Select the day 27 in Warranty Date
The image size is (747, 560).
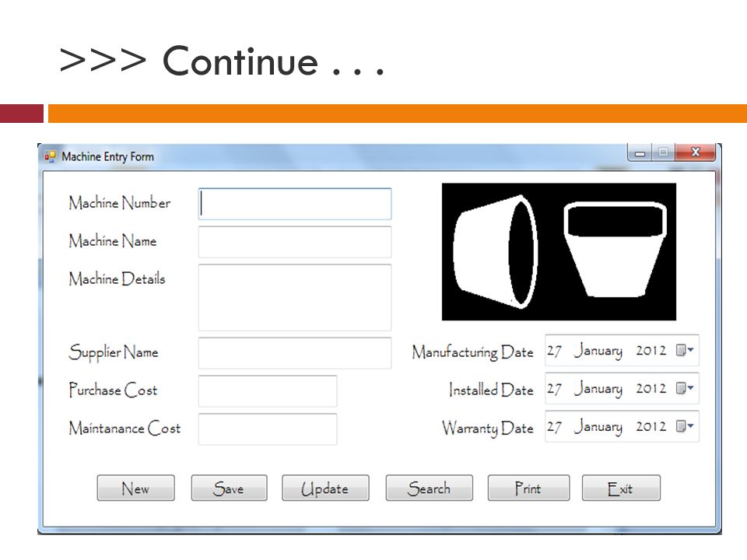click(555, 427)
